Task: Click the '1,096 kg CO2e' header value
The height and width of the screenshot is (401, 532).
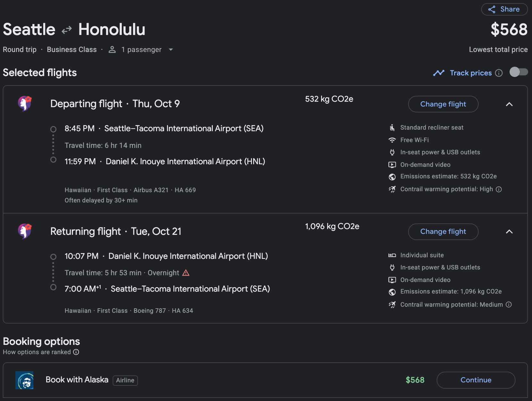Action: [332, 226]
